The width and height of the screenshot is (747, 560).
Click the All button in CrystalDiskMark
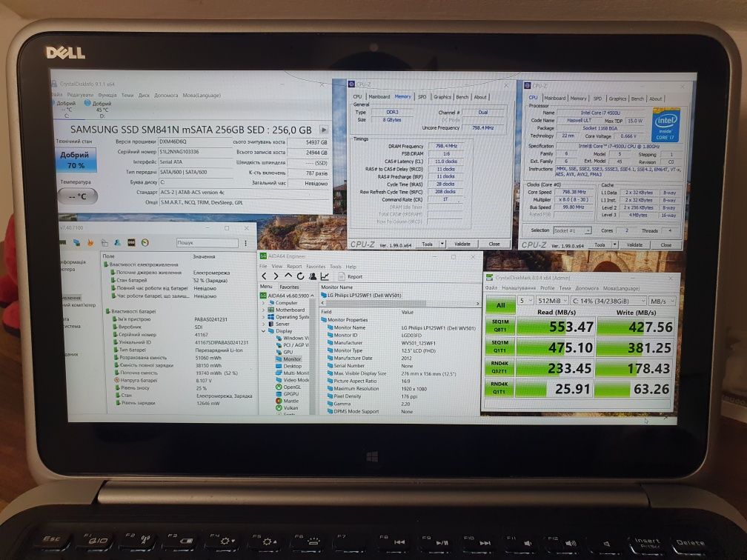point(500,305)
